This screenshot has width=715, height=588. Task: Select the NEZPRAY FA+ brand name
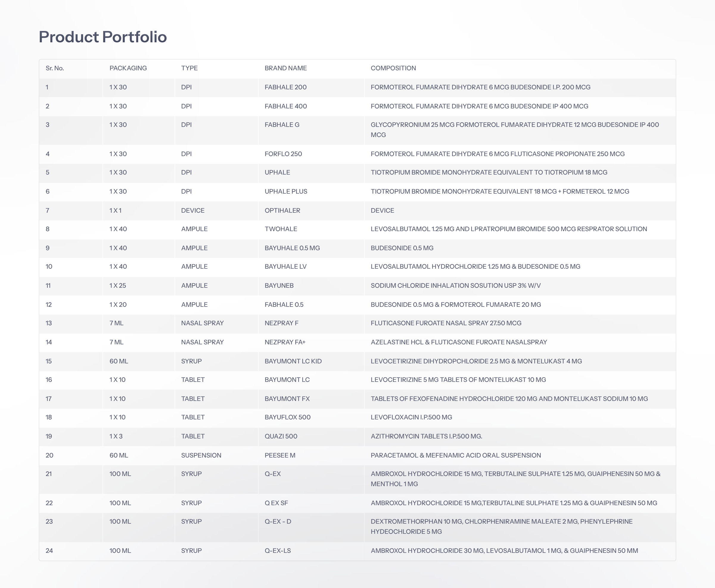point(285,342)
